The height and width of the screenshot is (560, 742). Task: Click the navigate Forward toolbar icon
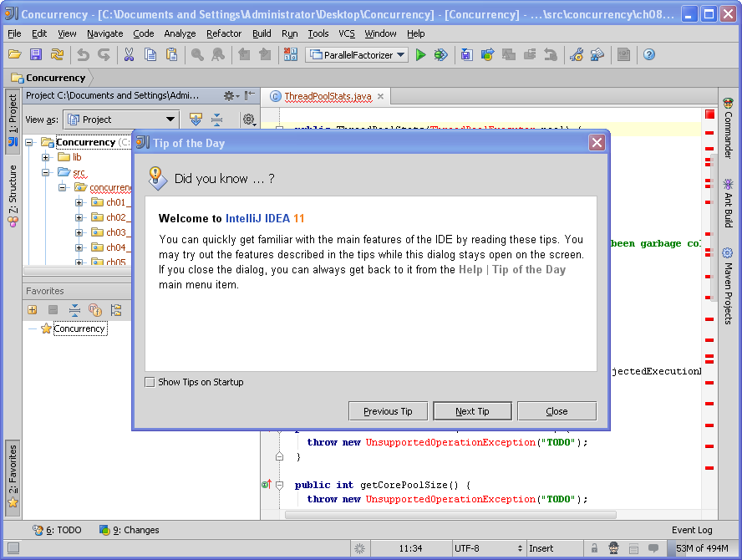click(x=265, y=55)
